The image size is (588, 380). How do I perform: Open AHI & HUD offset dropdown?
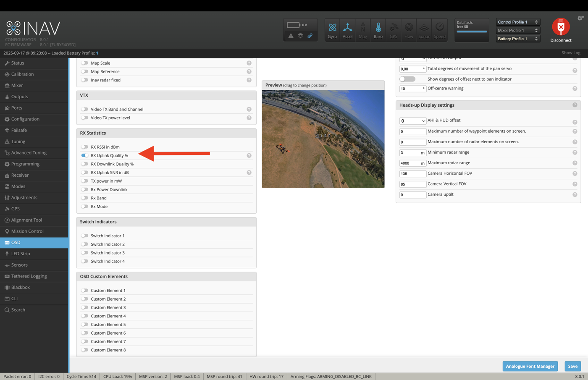(x=413, y=121)
